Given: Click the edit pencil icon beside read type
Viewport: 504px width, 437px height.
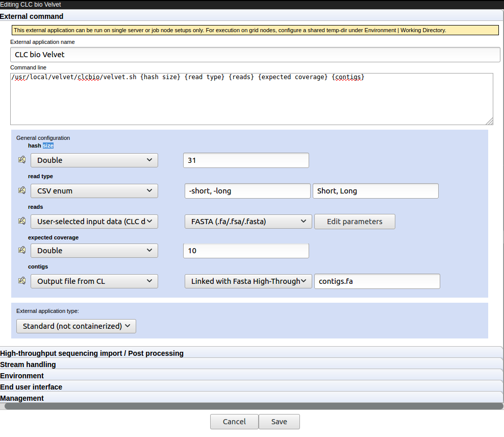Looking at the screenshot, I should coord(21,190).
